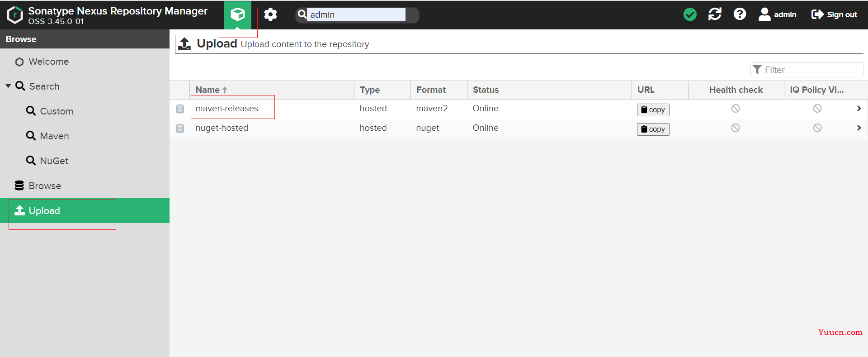Open nuget-hosted via row chevron
868x357 pixels.
859,128
